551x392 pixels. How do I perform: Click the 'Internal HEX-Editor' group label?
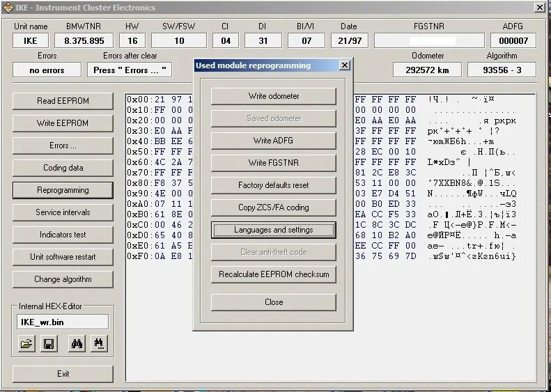point(50,306)
